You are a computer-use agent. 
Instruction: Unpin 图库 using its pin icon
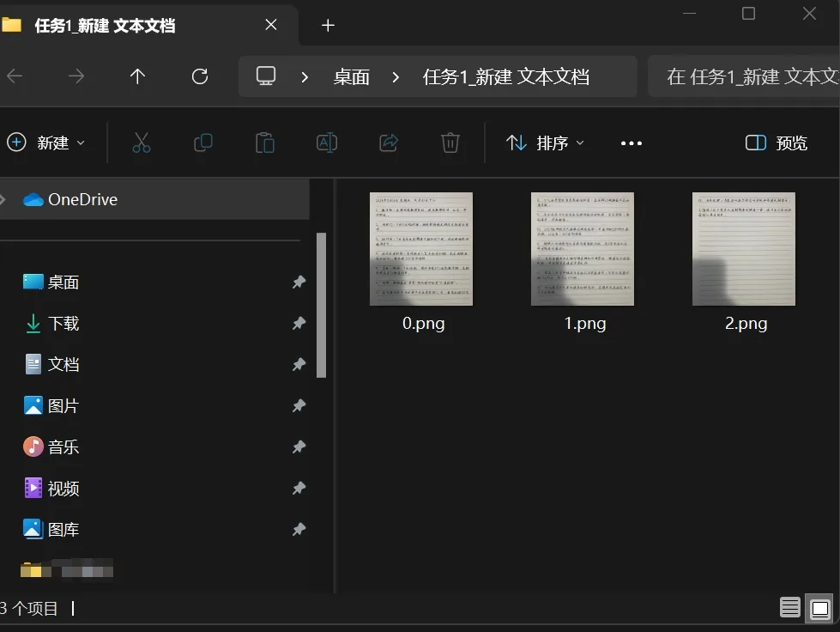299,529
